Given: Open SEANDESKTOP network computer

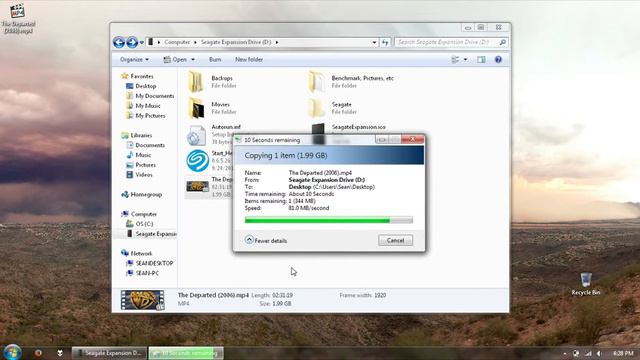Looking at the screenshot, I should click(154, 263).
